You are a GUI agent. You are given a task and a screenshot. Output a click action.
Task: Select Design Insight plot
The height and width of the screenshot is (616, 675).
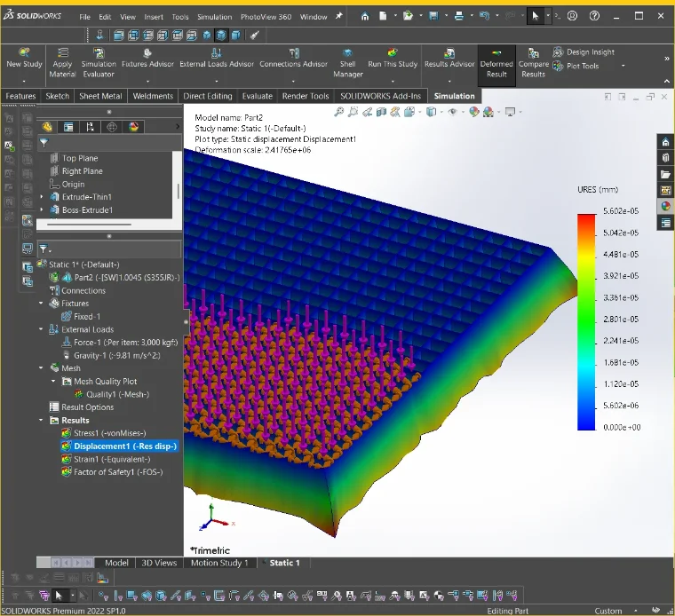point(584,52)
